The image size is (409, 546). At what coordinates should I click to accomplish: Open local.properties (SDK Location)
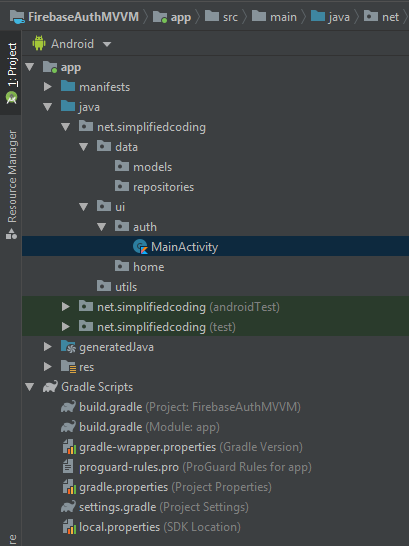(x=160, y=527)
